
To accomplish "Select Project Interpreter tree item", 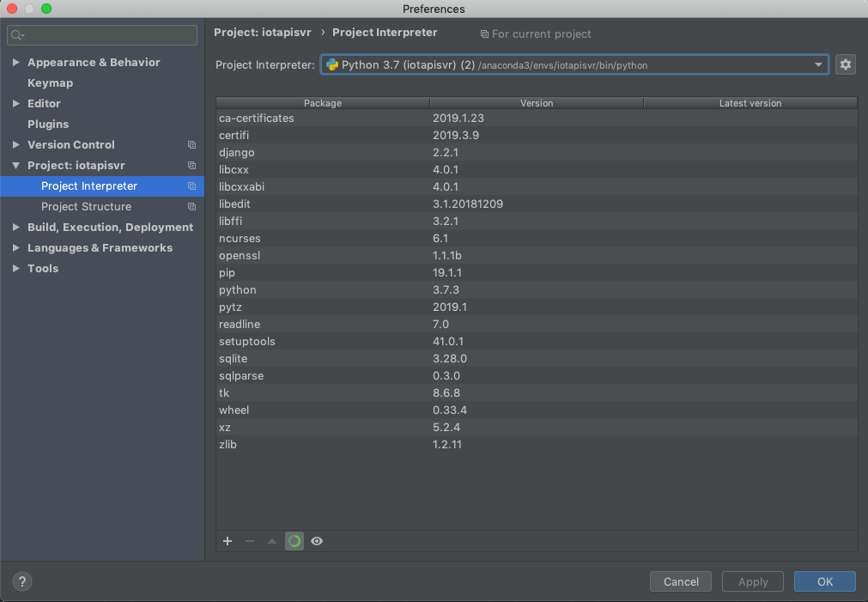I will [102, 186].
